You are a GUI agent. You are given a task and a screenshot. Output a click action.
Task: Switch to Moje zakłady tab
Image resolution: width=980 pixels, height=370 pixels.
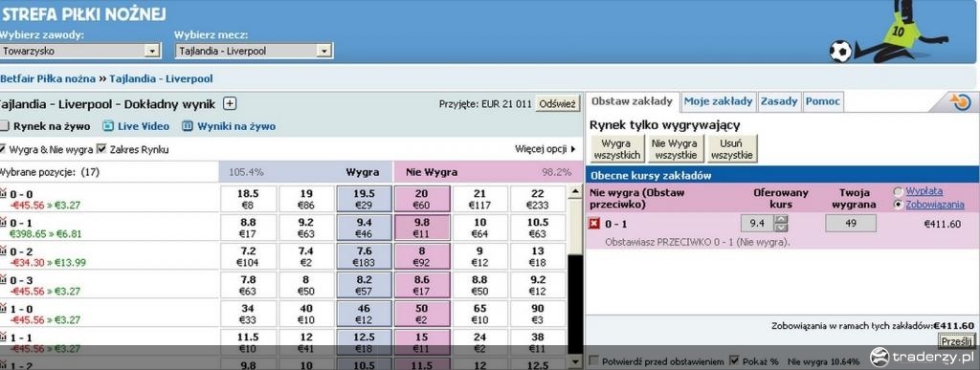pos(718,101)
